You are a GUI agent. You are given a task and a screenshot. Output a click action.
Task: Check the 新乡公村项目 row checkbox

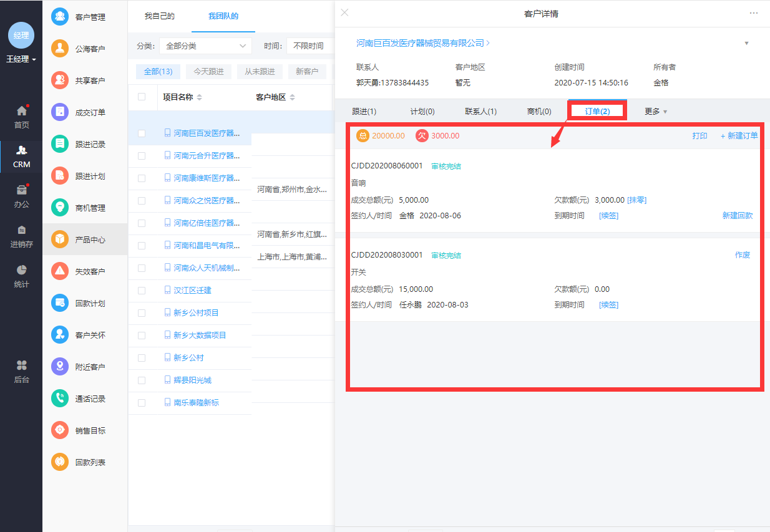(x=142, y=313)
